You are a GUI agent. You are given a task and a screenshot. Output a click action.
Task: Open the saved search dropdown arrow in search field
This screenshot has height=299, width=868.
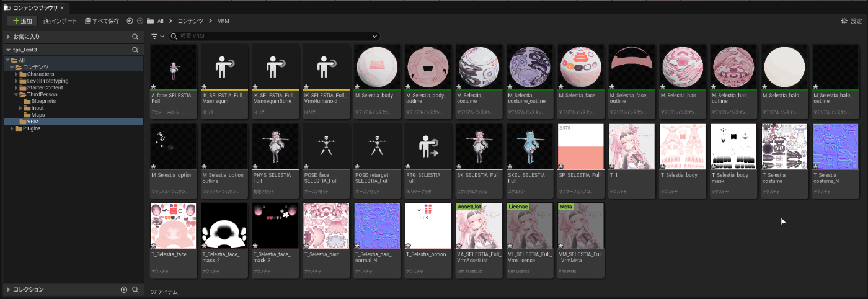tap(374, 37)
